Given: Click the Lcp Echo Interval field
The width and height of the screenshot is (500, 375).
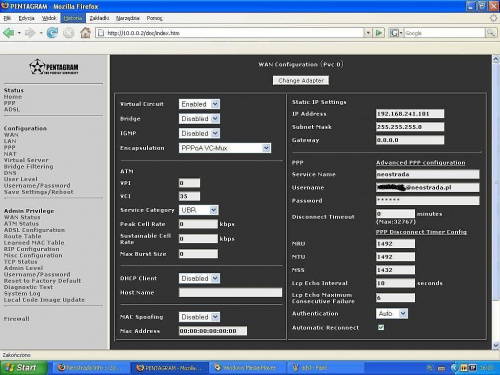Looking at the screenshot, I should click(395, 283).
